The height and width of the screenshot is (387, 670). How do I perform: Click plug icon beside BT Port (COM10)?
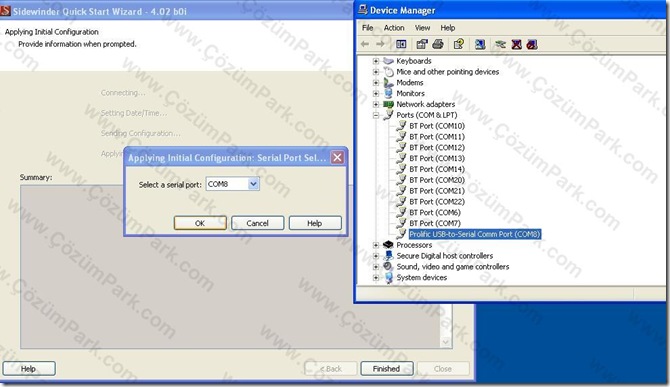pos(401,126)
